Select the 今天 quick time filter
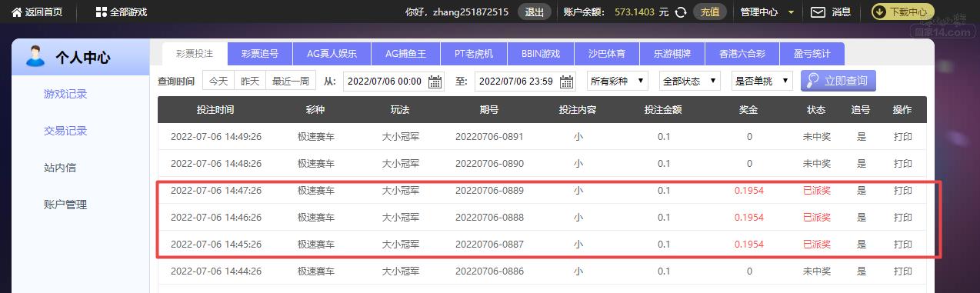This screenshot has width=980, height=293. click(x=218, y=81)
